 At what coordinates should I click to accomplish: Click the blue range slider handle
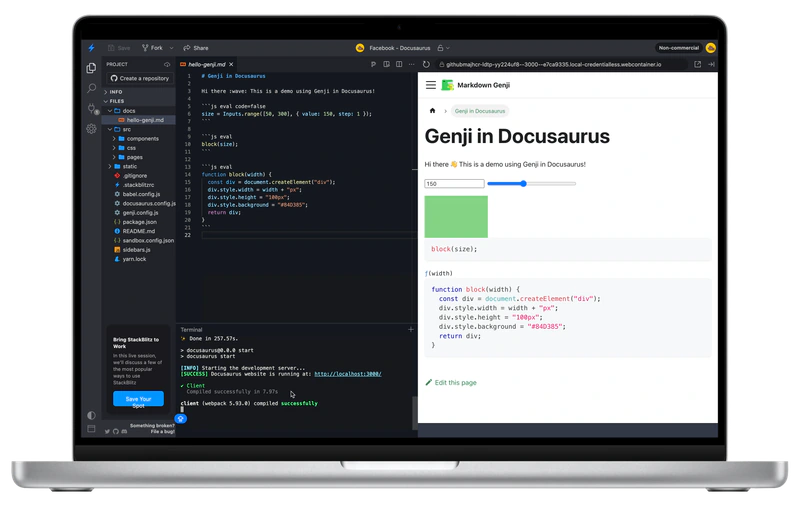point(523,184)
